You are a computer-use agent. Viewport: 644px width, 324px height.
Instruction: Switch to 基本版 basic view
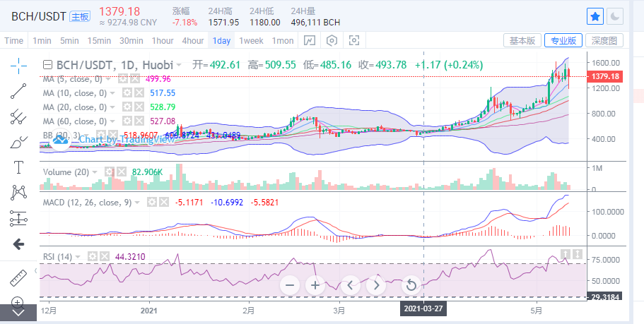(x=522, y=40)
